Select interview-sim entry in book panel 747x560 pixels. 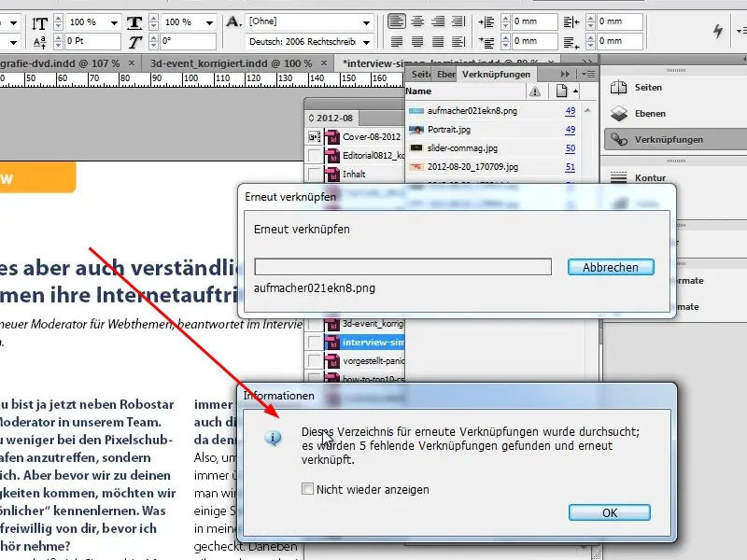[x=364, y=343]
